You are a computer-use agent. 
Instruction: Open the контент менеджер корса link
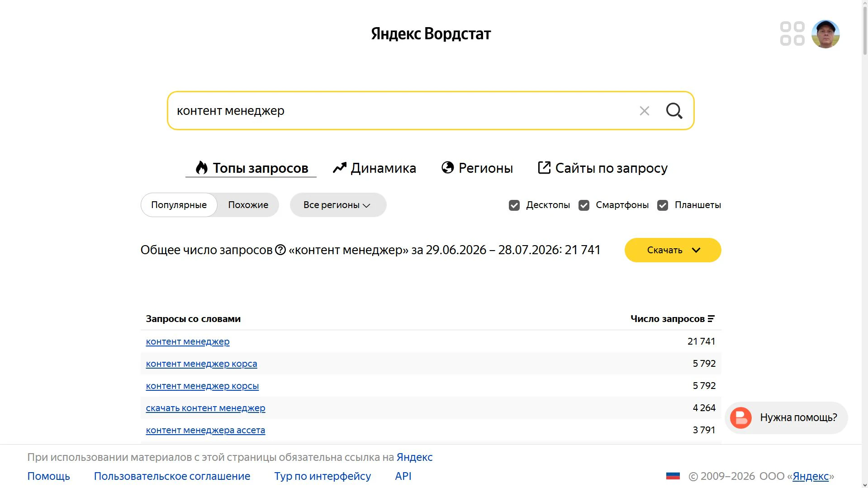click(x=201, y=364)
